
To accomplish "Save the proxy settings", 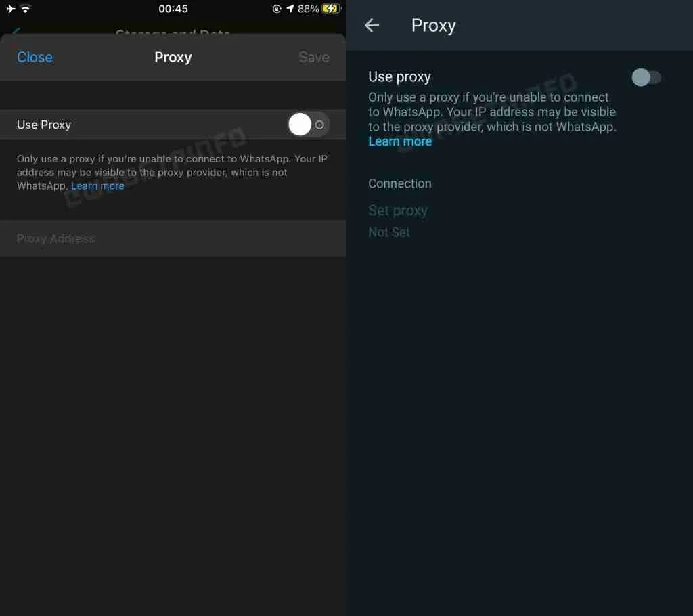I will (x=314, y=57).
